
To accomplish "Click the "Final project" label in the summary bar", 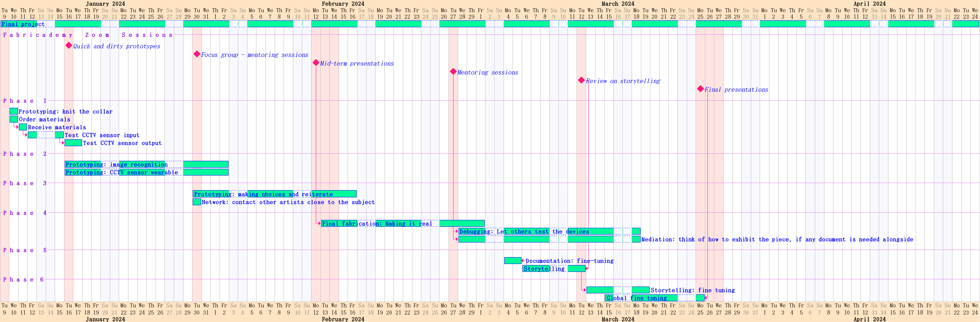I will pyautogui.click(x=23, y=24).
